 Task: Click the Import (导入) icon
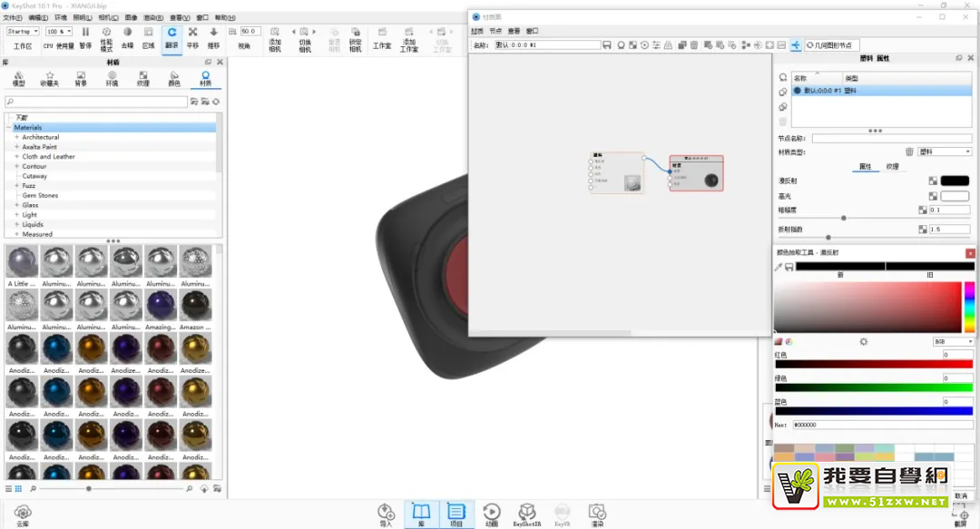pyautogui.click(x=386, y=514)
